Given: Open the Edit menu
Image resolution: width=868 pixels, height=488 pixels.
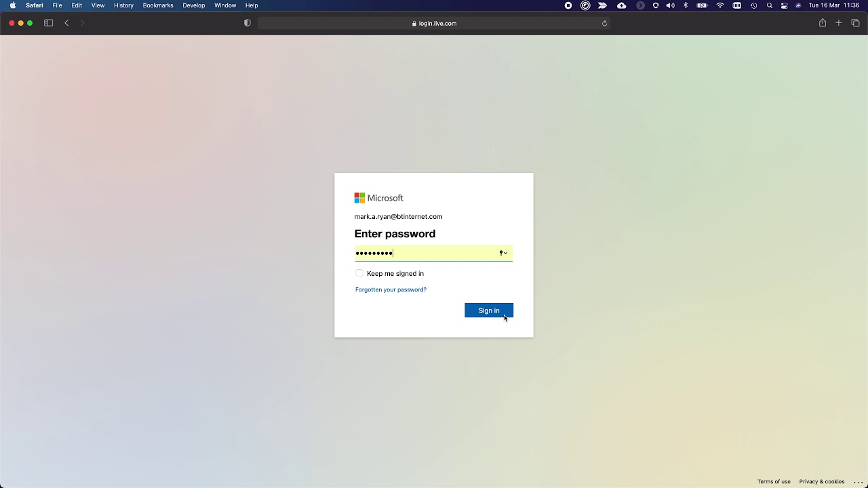Looking at the screenshot, I should (x=77, y=5).
